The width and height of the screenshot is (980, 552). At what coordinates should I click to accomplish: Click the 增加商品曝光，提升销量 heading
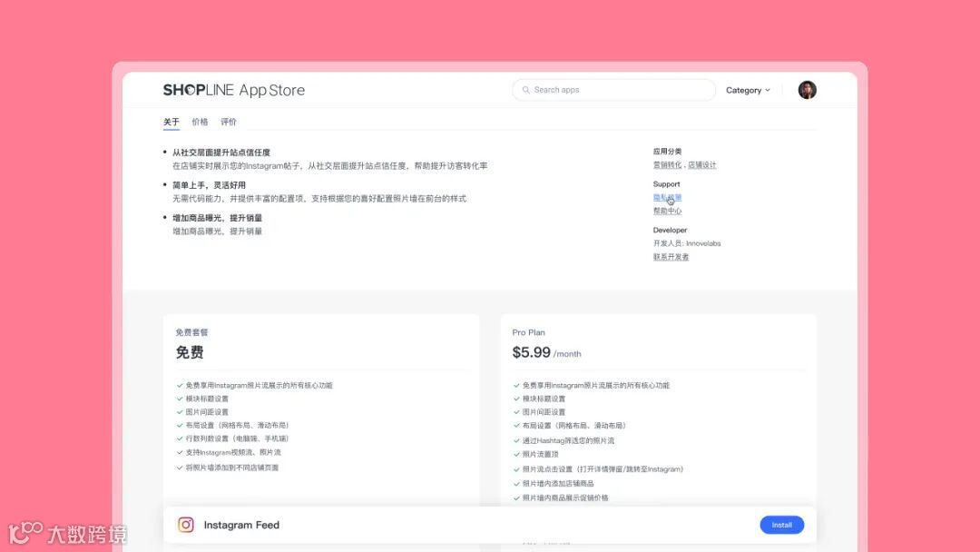217,218
